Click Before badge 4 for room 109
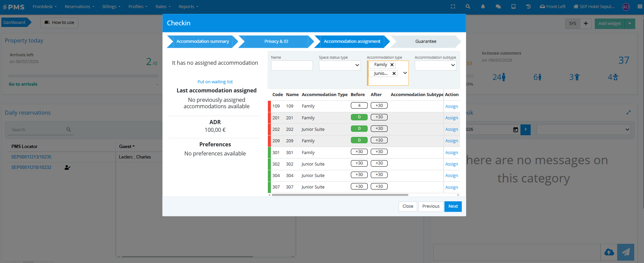Image resolution: width=644 pixels, height=263 pixels. click(x=359, y=106)
